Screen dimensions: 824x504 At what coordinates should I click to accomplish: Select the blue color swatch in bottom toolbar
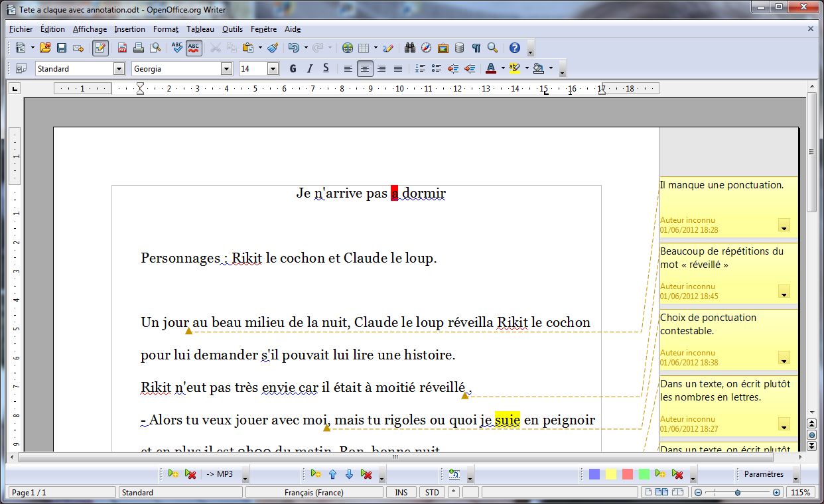click(594, 474)
